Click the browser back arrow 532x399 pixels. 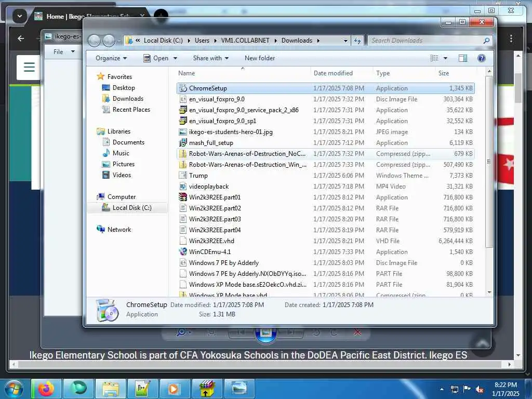point(21,38)
